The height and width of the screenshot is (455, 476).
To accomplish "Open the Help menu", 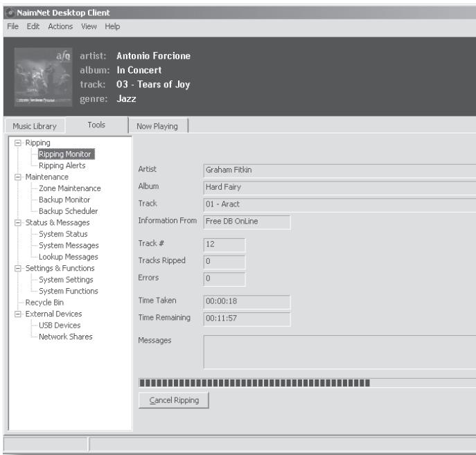I will pos(113,26).
